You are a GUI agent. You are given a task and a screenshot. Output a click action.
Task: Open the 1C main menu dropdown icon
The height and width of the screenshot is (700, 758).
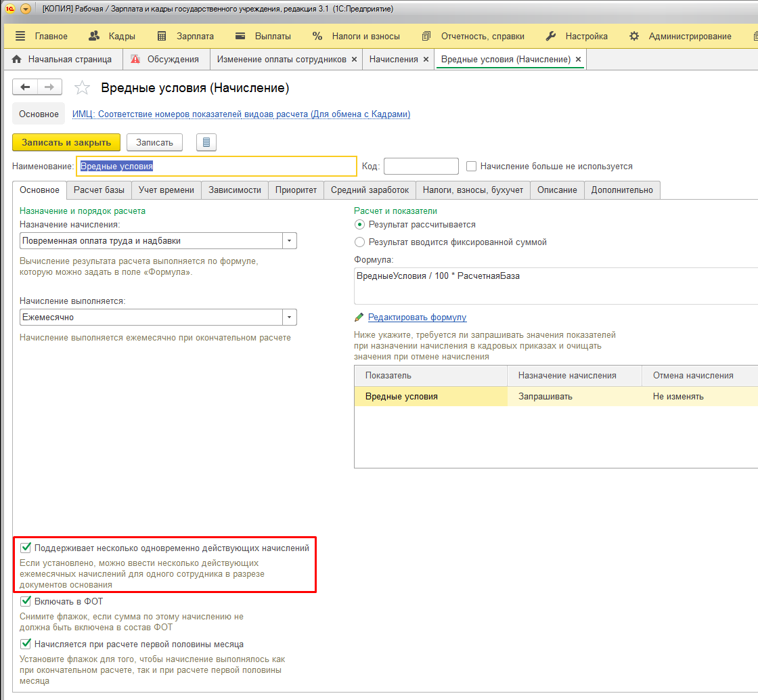[x=26, y=9]
